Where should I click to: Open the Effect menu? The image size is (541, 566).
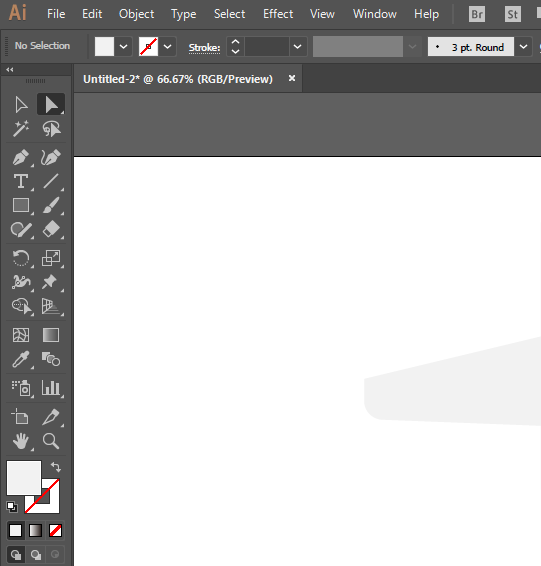(278, 14)
